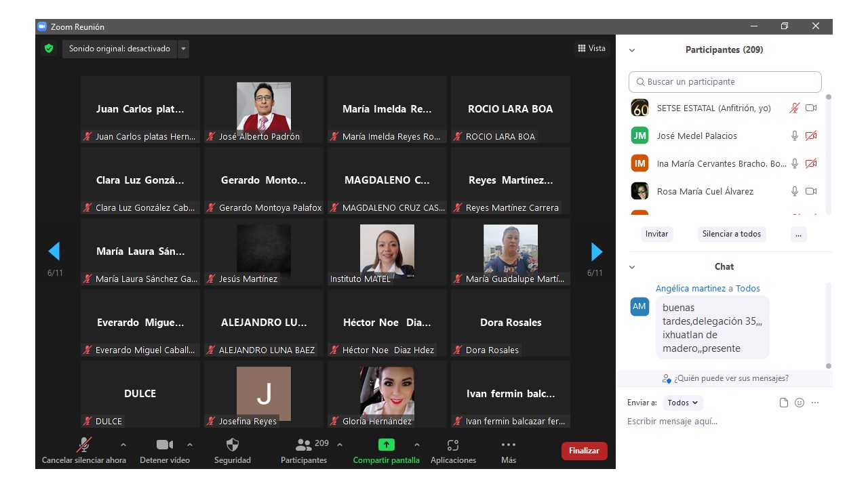Open Aplicaciones from the toolbar
The width and height of the screenshot is (868, 488).
(453, 445)
